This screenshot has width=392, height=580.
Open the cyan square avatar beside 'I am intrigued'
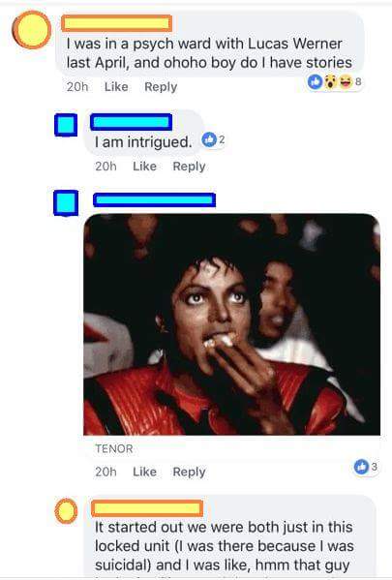(x=66, y=125)
